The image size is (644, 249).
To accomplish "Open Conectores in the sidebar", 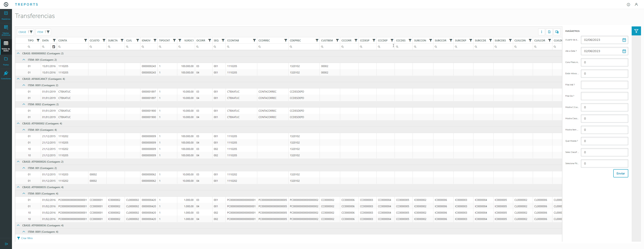I will click(x=6, y=75).
